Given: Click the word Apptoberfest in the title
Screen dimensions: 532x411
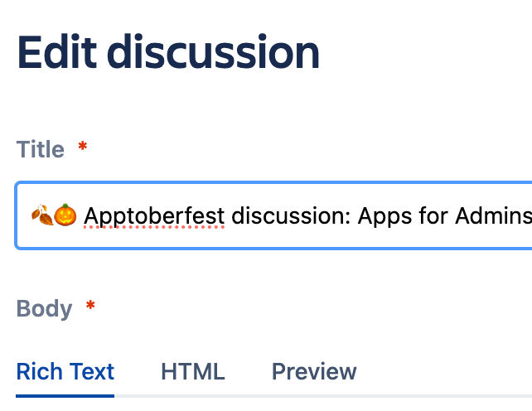Looking at the screenshot, I should coord(154,216).
